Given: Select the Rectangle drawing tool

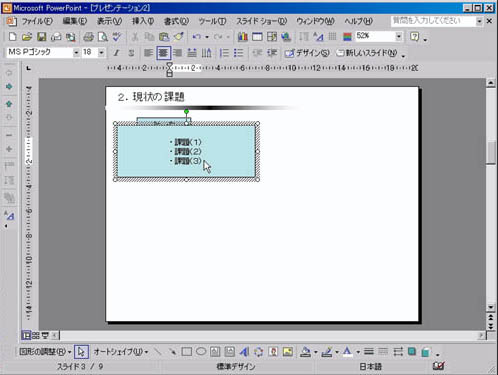Looking at the screenshot, I should [x=187, y=352].
